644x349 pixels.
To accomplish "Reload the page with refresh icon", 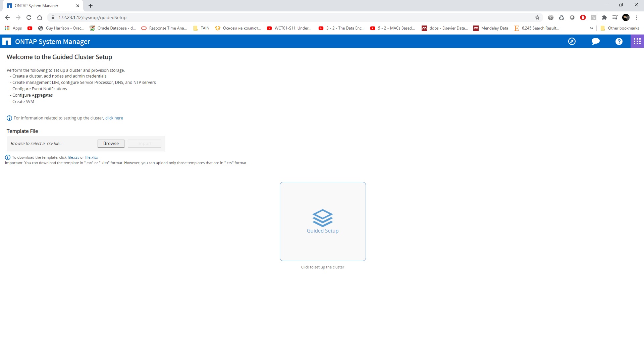I will (x=29, y=17).
